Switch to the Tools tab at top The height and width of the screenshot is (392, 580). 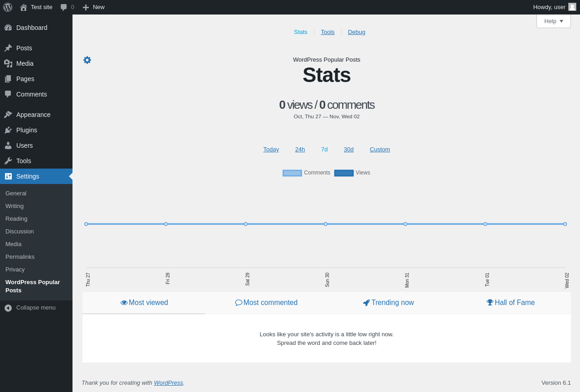click(328, 32)
